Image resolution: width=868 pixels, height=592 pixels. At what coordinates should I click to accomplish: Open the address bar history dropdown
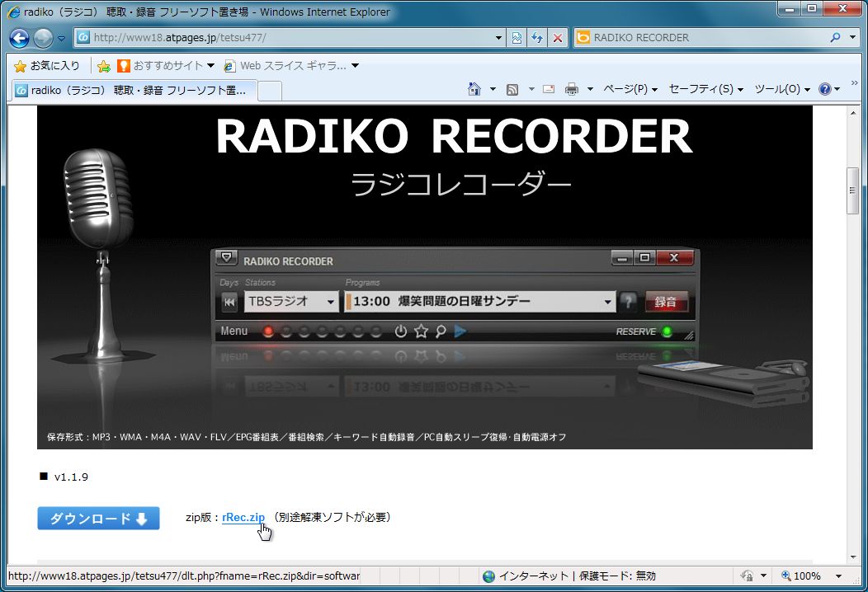pyautogui.click(x=498, y=38)
